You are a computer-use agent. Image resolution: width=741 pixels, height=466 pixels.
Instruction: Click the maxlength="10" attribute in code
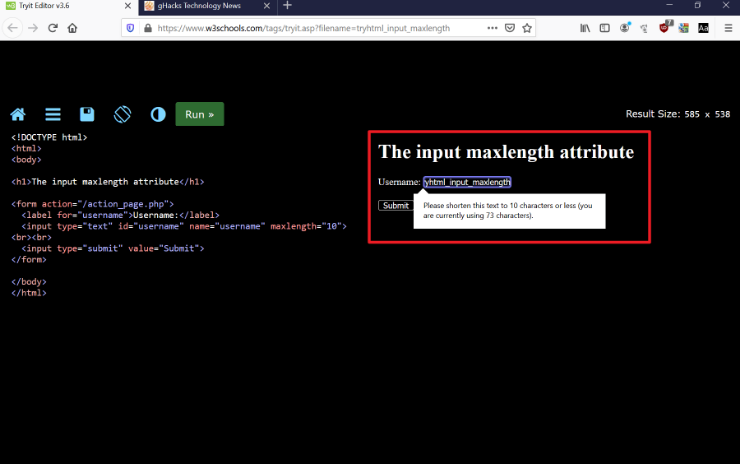pos(308,226)
